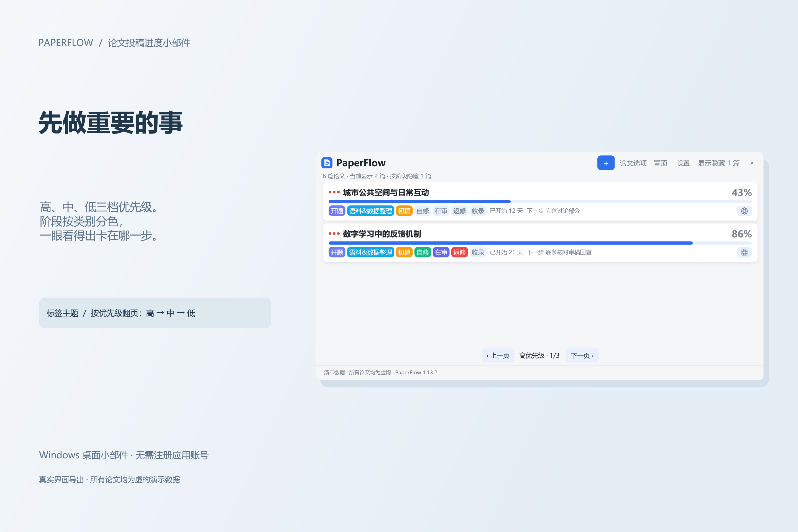Close the PaperFlow widget with ×
Screen dimensions: 798x532
pyautogui.click(x=752, y=163)
